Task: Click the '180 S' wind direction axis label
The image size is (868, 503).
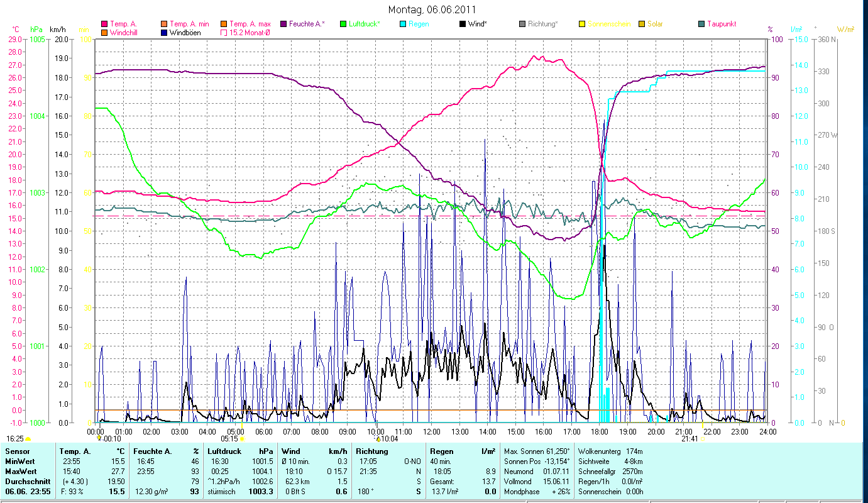Action: click(827, 231)
